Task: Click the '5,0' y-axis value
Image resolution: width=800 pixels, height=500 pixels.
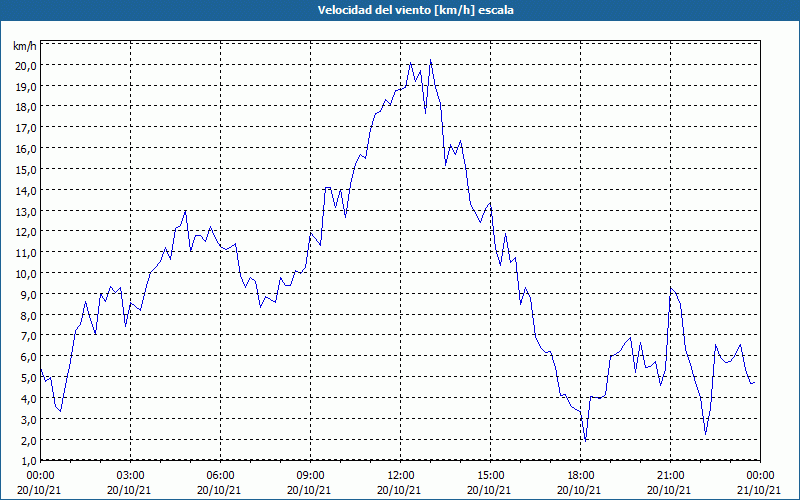Action: 29,378
